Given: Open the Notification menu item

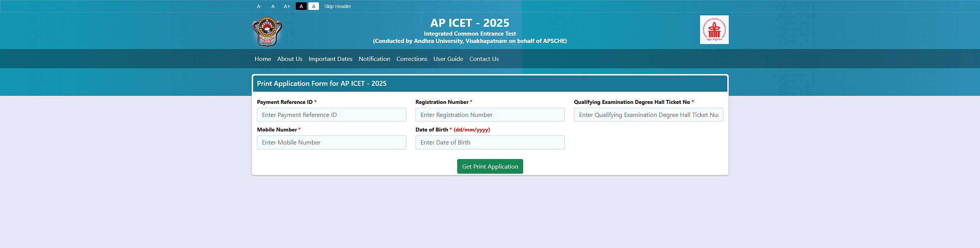Looking at the screenshot, I should [x=375, y=59].
